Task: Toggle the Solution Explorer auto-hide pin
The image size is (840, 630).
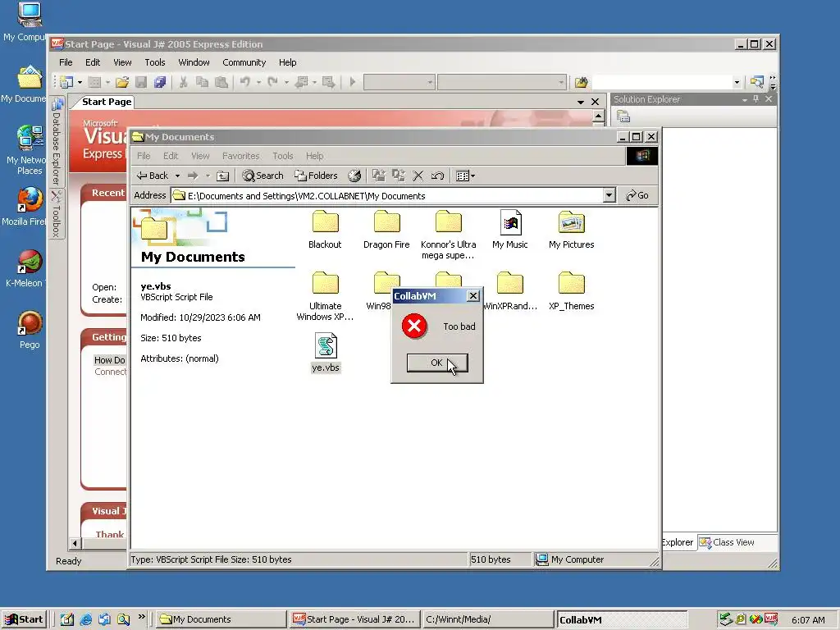Action: (756, 99)
